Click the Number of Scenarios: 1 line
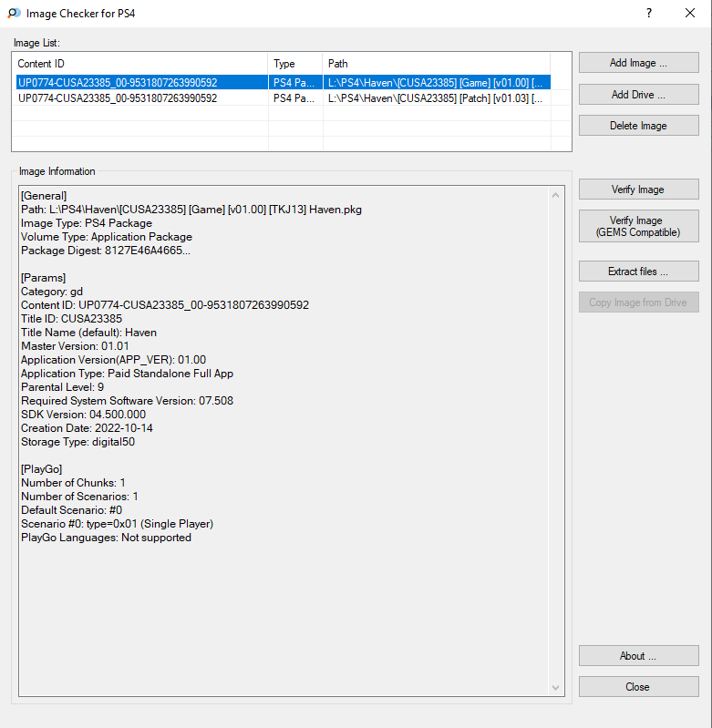712x728 pixels. point(79,497)
